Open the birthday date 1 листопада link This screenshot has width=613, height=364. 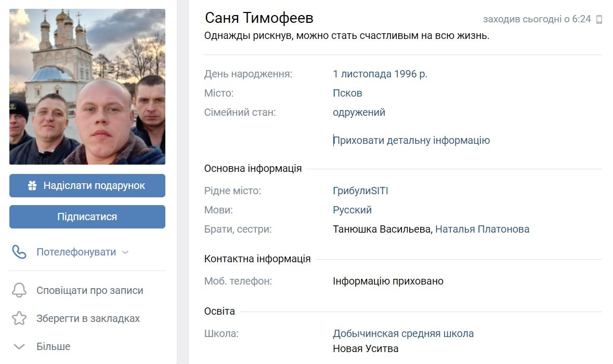362,74
